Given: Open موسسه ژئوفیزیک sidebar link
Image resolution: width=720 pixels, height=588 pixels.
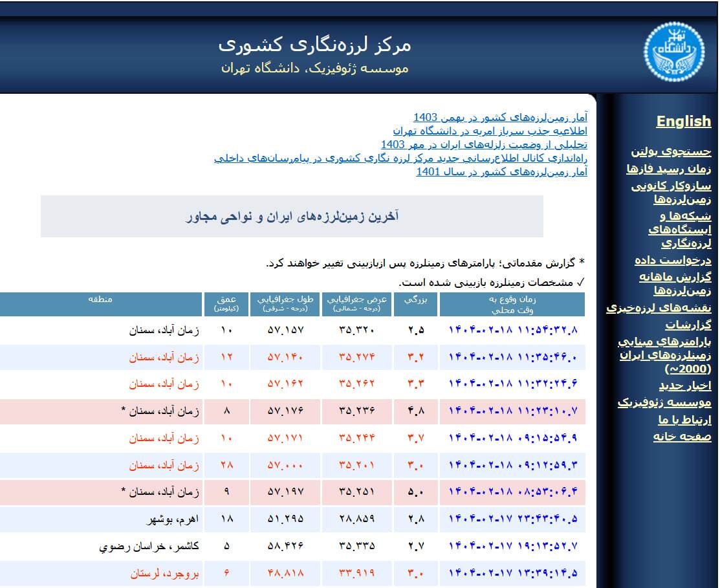Looking at the screenshot, I should 664,402.
